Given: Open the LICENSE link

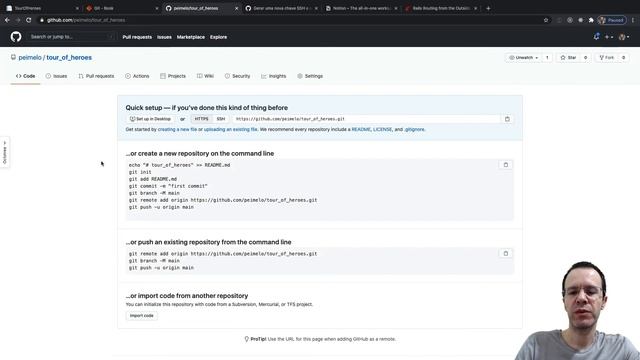Looking at the screenshot, I should coord(382,129).
